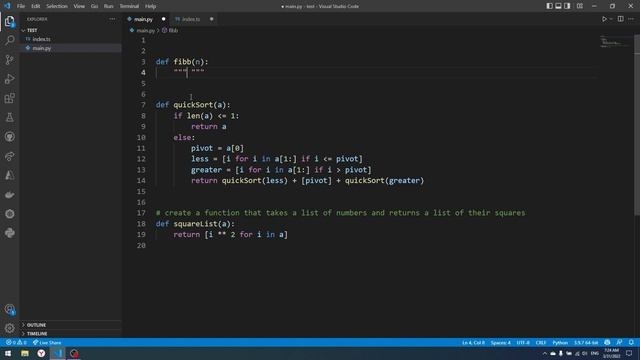The image size is (640, 360).
Task: Open the Python icon in activity bar
Action: tap(9, 233)
